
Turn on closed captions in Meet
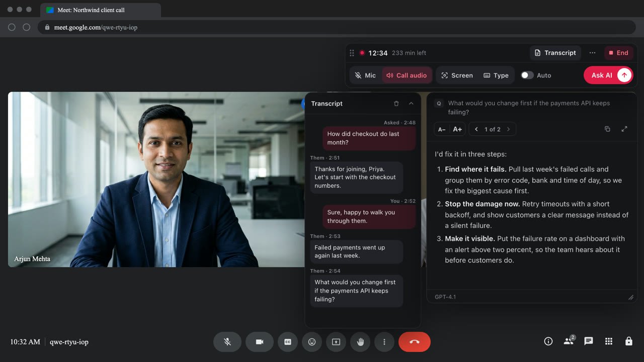click(288, 342)
